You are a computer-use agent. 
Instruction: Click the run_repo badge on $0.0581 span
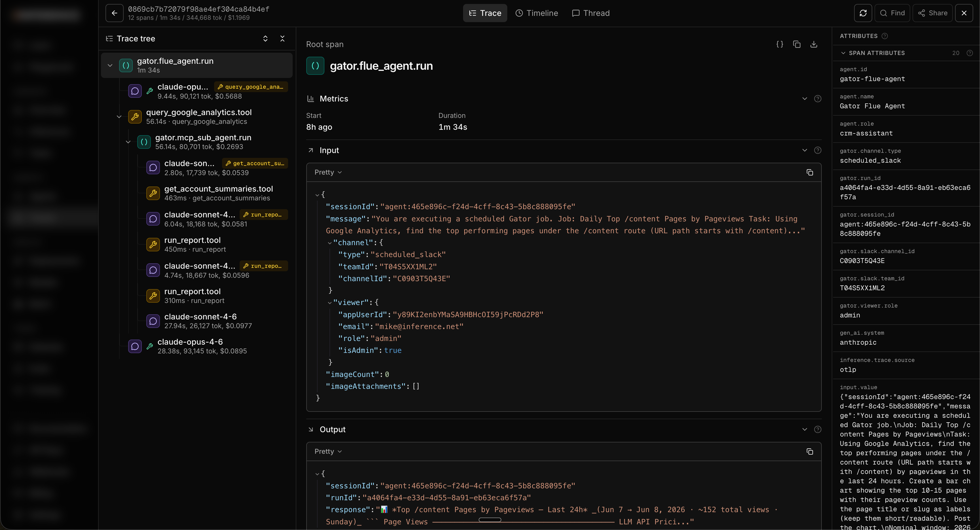click(x=263, y=215)
